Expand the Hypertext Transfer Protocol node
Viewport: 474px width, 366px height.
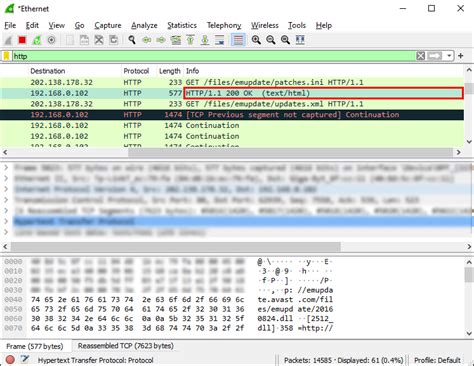[x=6, y=221]
